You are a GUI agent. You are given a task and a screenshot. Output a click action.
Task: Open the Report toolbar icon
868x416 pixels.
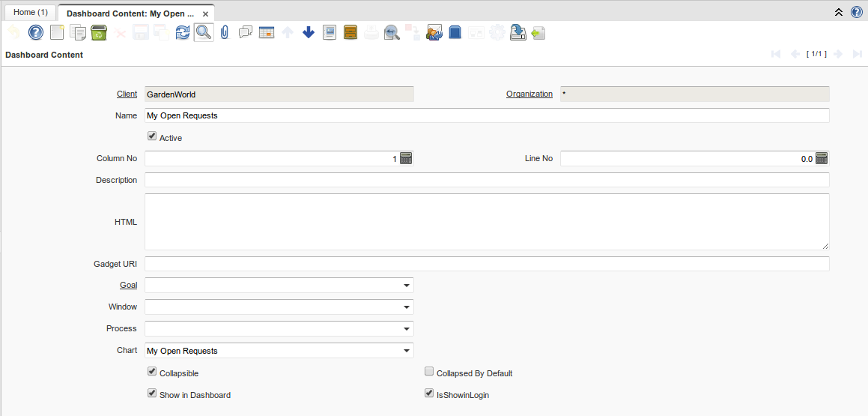point(330,33)
